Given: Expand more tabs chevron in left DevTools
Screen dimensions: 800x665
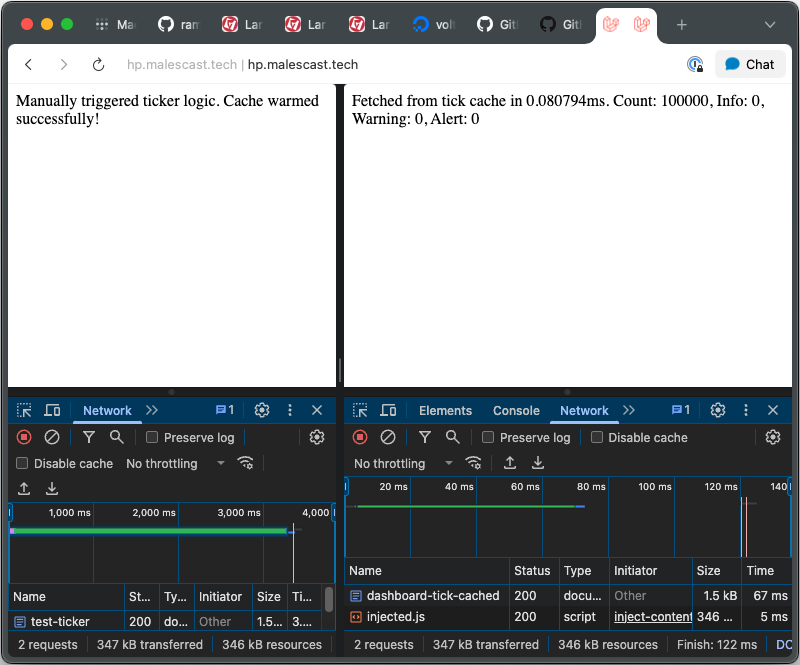Looking at the screenshot, I should point(152,410).
